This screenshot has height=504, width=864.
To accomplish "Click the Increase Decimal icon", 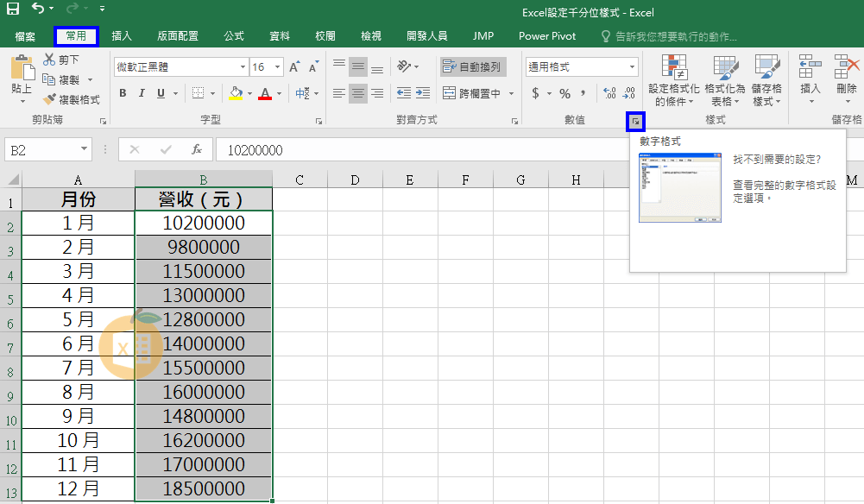I will point(609,93).
